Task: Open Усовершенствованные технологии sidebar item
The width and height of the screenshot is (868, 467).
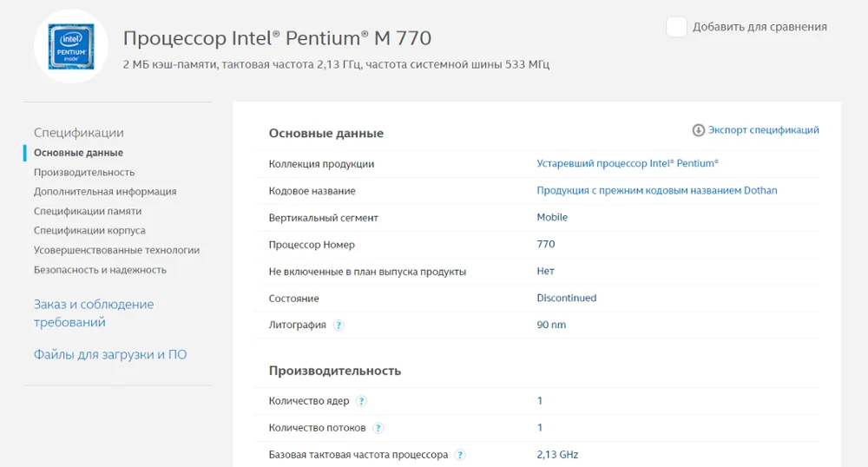Action: 116,250
